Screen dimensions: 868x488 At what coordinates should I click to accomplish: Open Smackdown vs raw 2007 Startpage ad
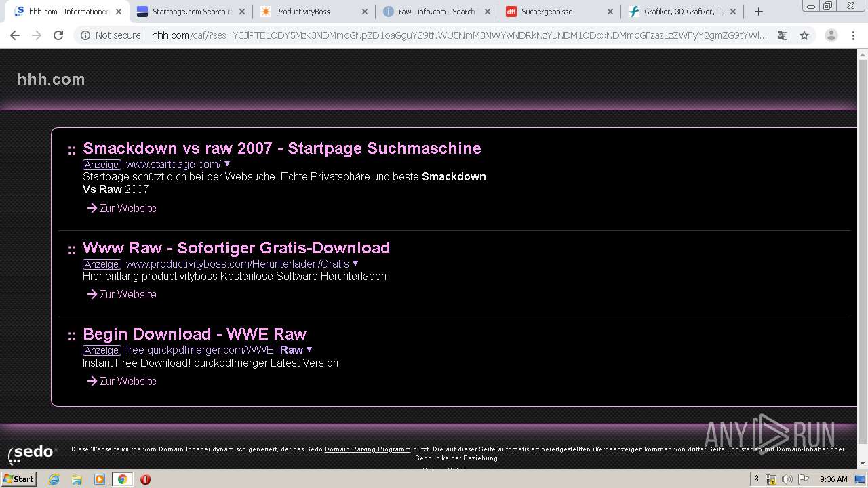282,148
